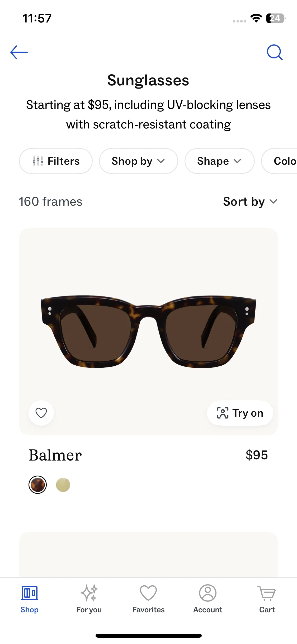This screenshot has width=297, height=644.
Task: Select the pale yellow color swatch
Action: pos(63,485)
